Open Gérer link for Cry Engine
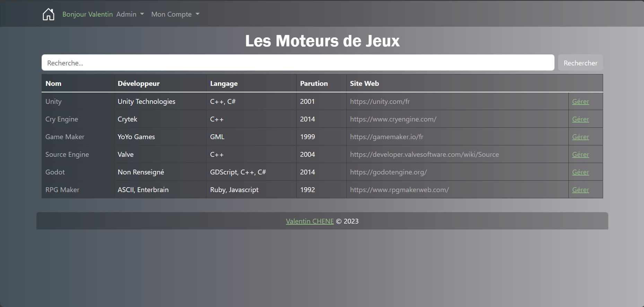The width and height of the screenshot is (644, 307). tap(581, 119)
